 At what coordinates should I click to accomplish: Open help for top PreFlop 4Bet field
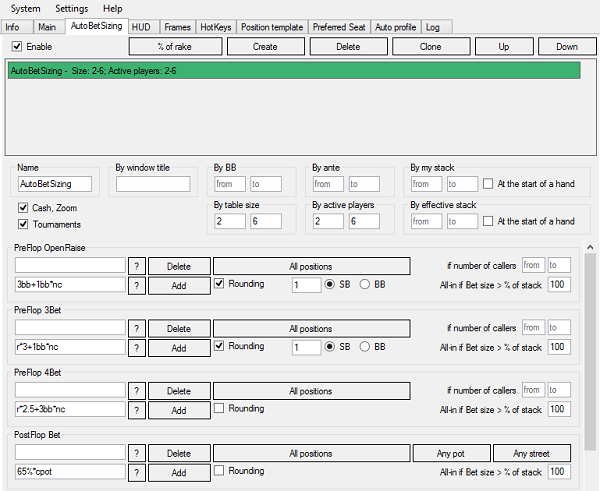pos(137,391)
